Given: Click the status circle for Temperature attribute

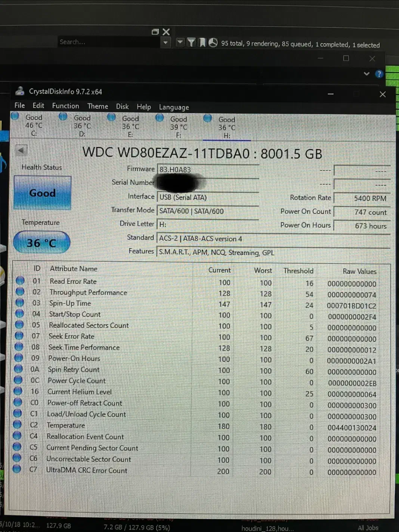Looking at the screenshot, I should 17,424.
